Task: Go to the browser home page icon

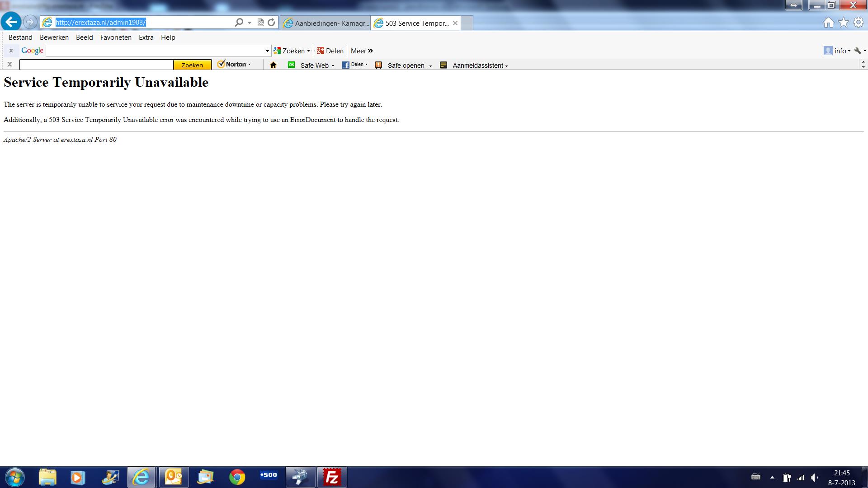Action: pyautogui.click(x=828, y=23)
